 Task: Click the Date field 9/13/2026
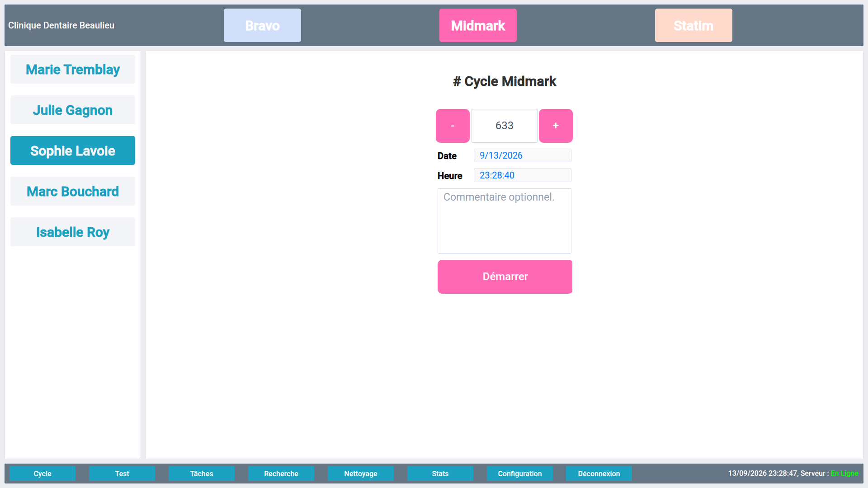pos(523,155)
